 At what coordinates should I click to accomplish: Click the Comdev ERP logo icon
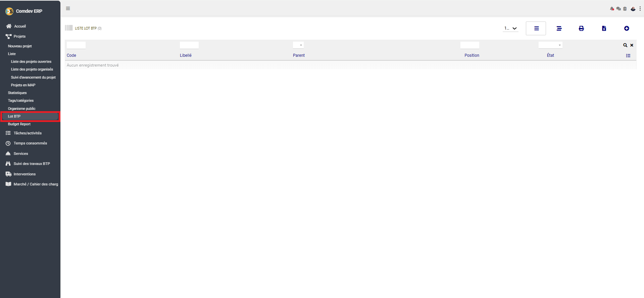coord(9,11)
